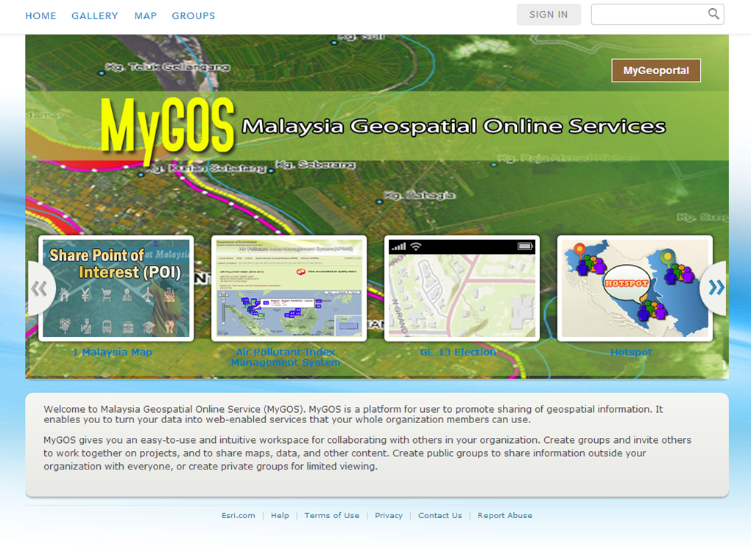Visit the Contact Us footer link
Screen dimensions: 751x560
440,516
